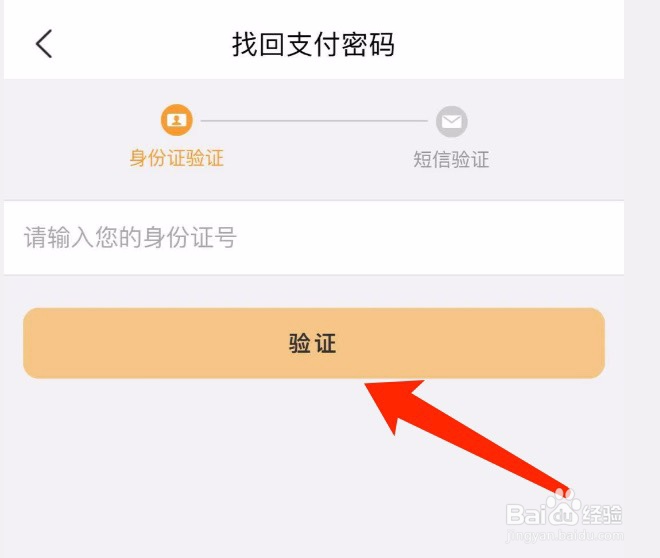Image resolution: width=660 pixels, height=558 pixels.
Task: Select the gray envelope SMS step icon
Action: point(452,122)
